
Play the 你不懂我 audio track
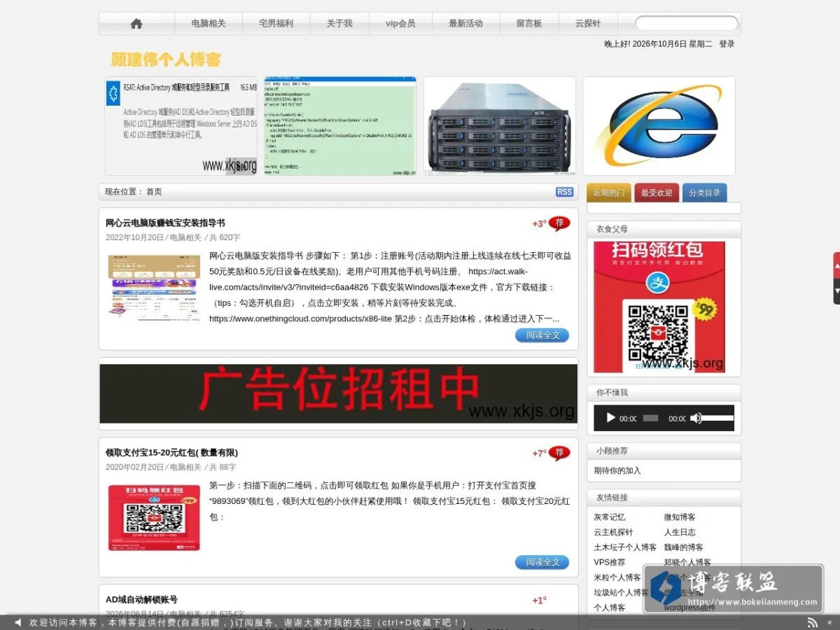[x=610, y=418]
